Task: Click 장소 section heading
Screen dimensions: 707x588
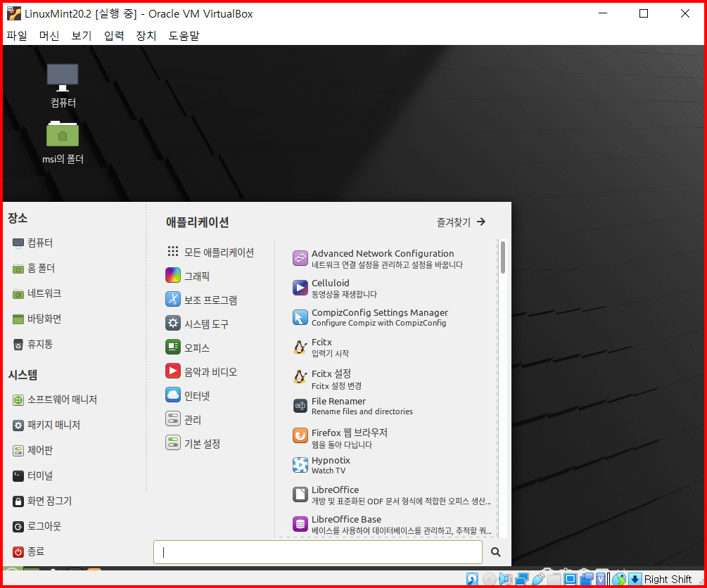Action: click(18, 218)
